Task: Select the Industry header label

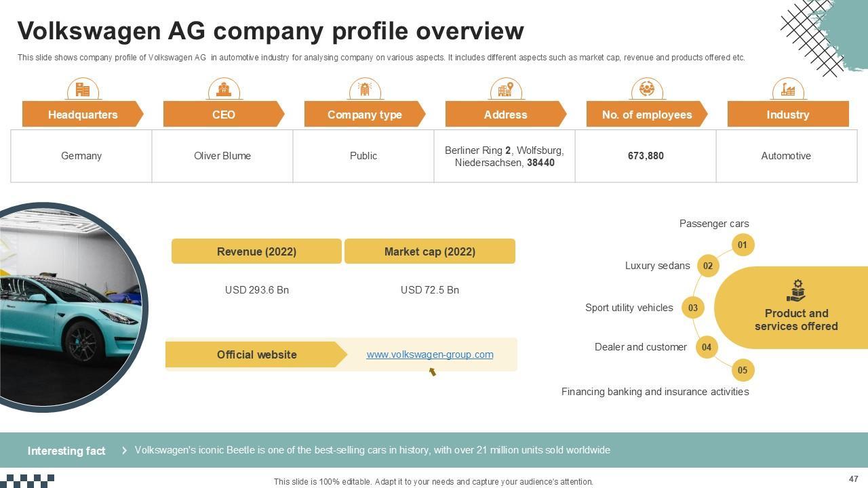Action: tap(788, 115)
